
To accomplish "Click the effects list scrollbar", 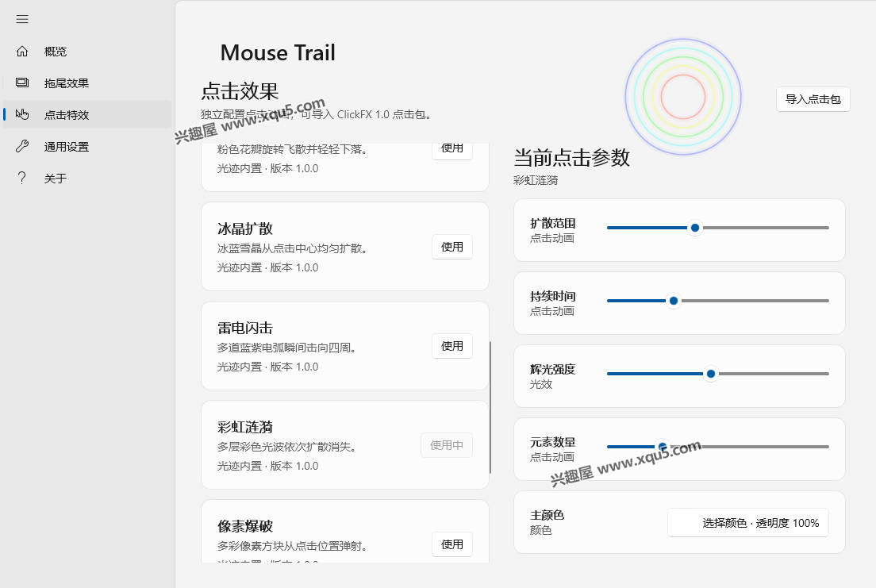I will 490,407.
